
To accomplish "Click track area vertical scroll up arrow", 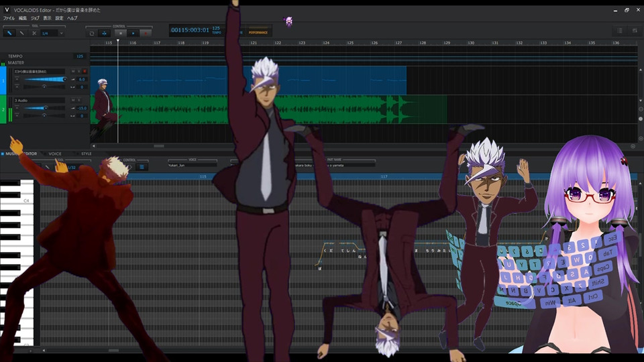I will (x=640, y=70).
